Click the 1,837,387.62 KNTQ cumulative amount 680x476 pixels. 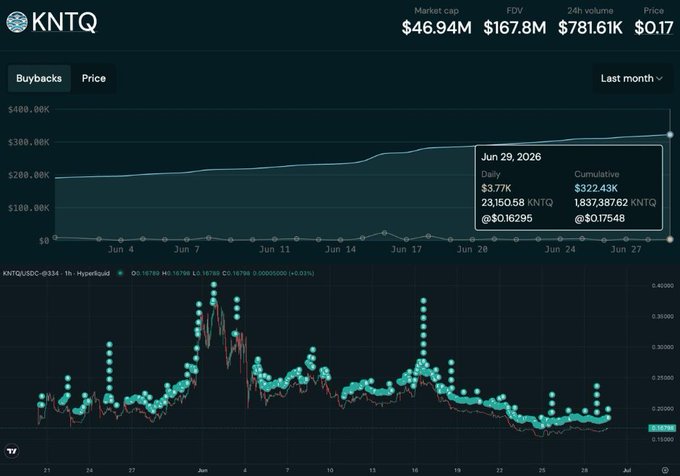click(x=615, y=202)
